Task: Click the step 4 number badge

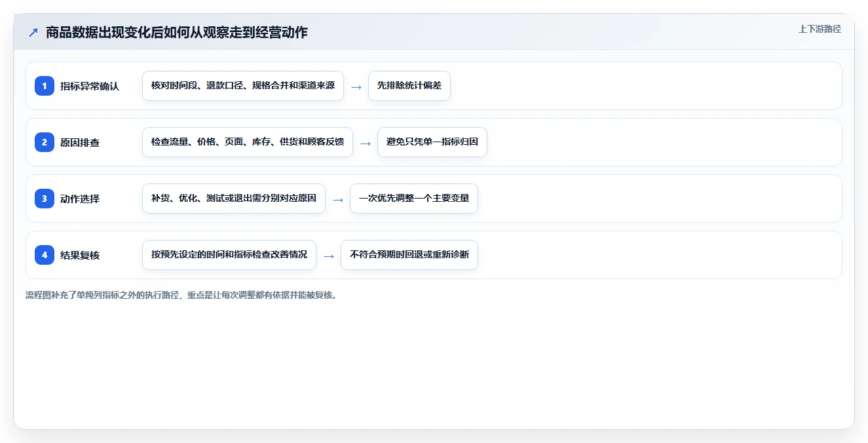Action: [x=45, y=254]
